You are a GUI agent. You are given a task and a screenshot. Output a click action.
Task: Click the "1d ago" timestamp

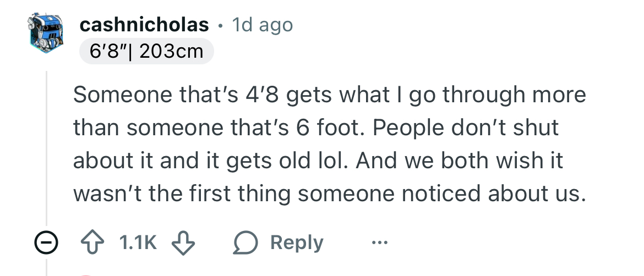263,25
